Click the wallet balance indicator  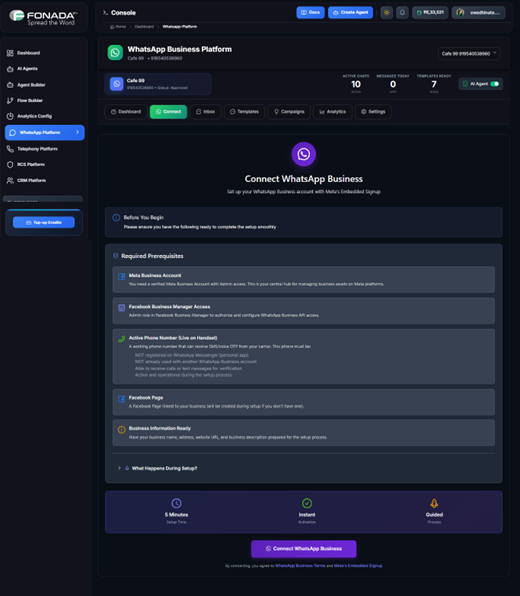(430, 13)
